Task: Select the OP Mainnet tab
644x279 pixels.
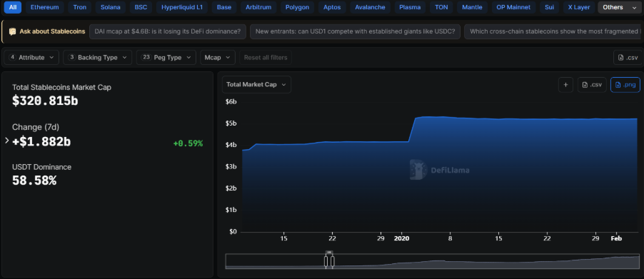Action: 513,7
